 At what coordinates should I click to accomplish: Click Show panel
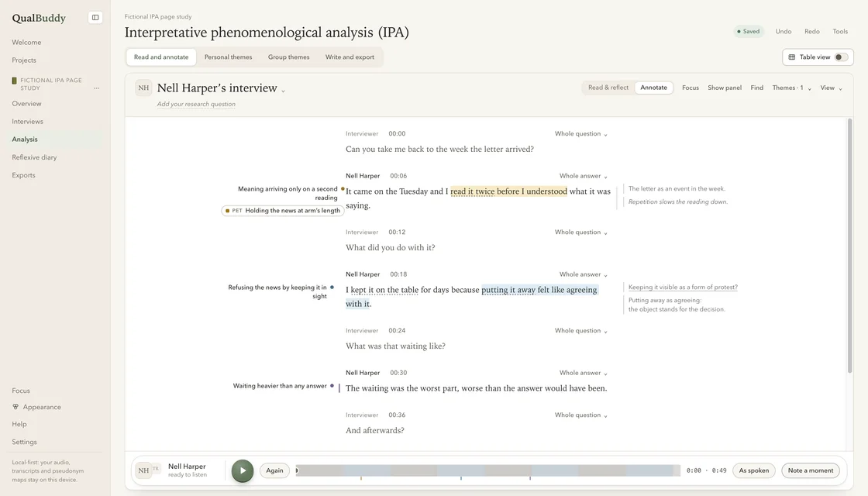pos(725,88)
